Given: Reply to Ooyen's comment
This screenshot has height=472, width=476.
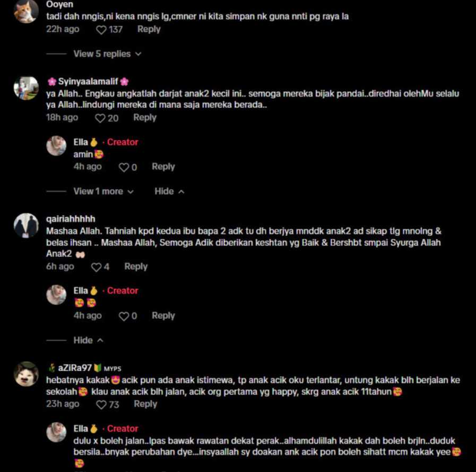Looking at the screenshot, I should tap(149, 29).
